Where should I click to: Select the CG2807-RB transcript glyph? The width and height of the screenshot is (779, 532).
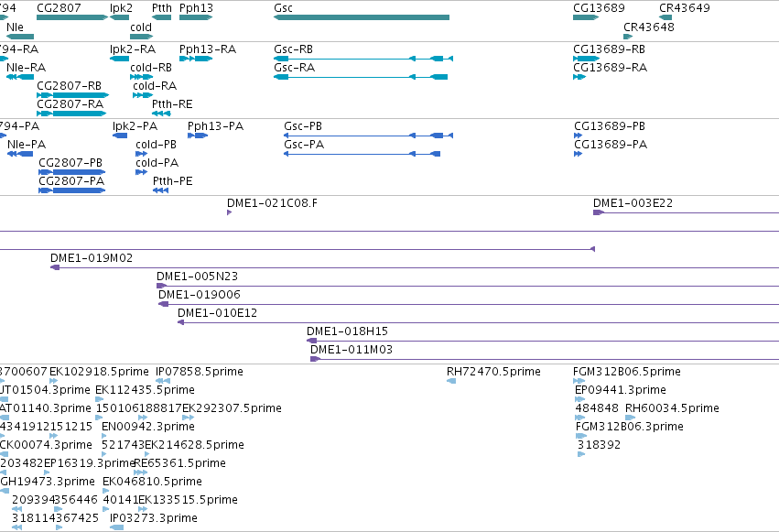[72, 95]
